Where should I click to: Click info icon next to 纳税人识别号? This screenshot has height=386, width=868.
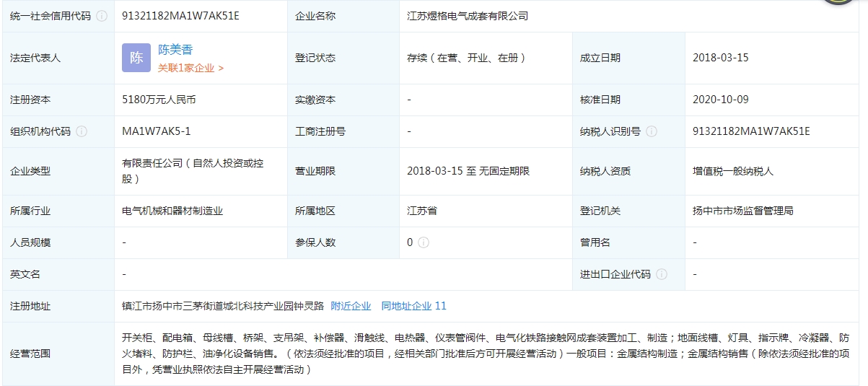652,131
